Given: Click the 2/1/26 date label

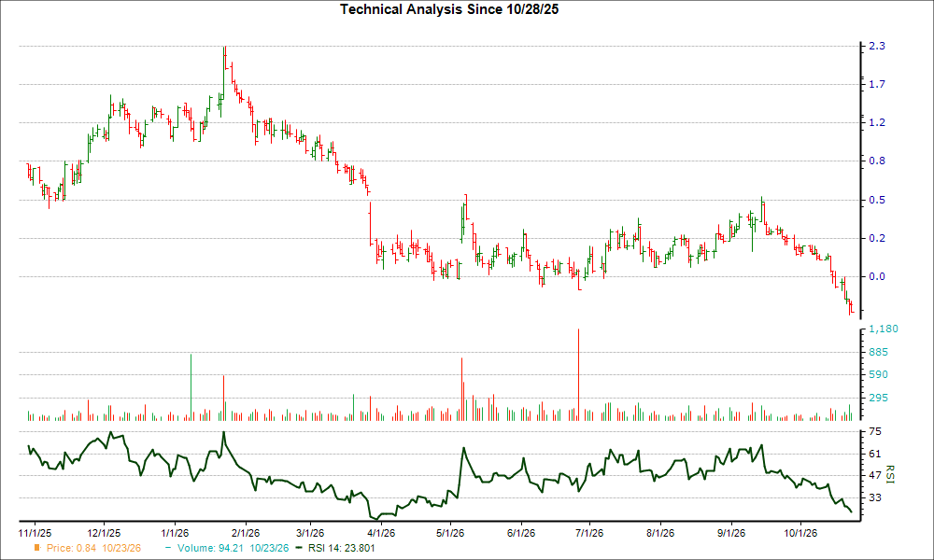Looking at the screenshot, I should (246, 533).
